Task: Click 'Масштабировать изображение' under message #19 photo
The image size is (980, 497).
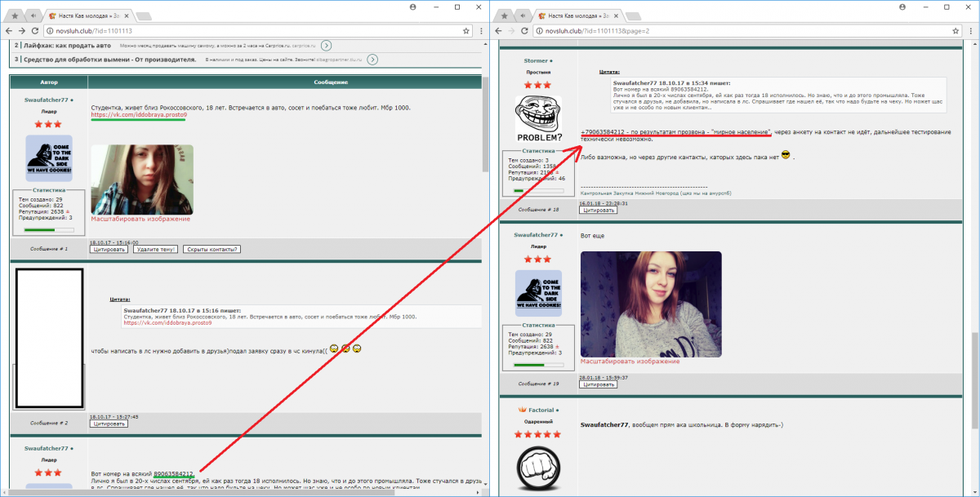Action: [630, 361]
